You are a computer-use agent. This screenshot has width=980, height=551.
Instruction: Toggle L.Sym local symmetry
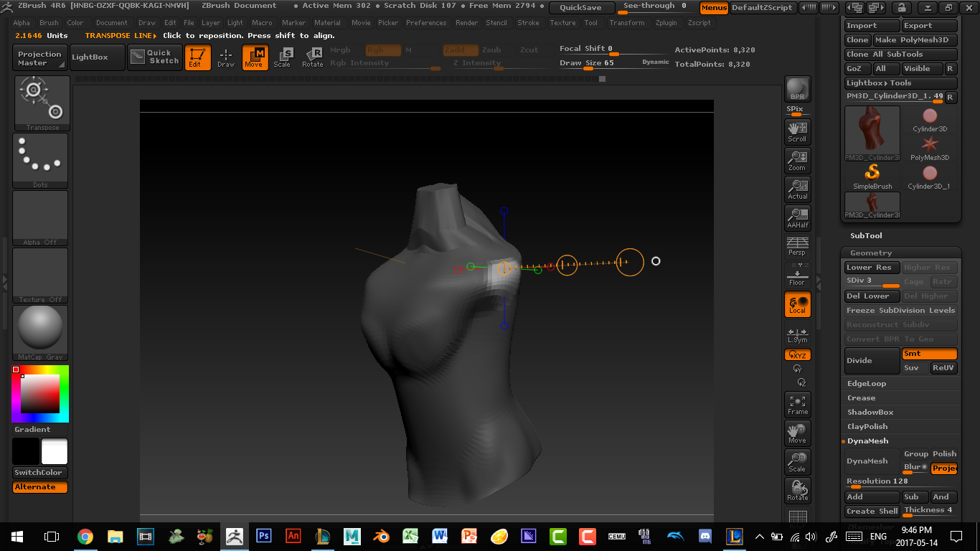798,334
